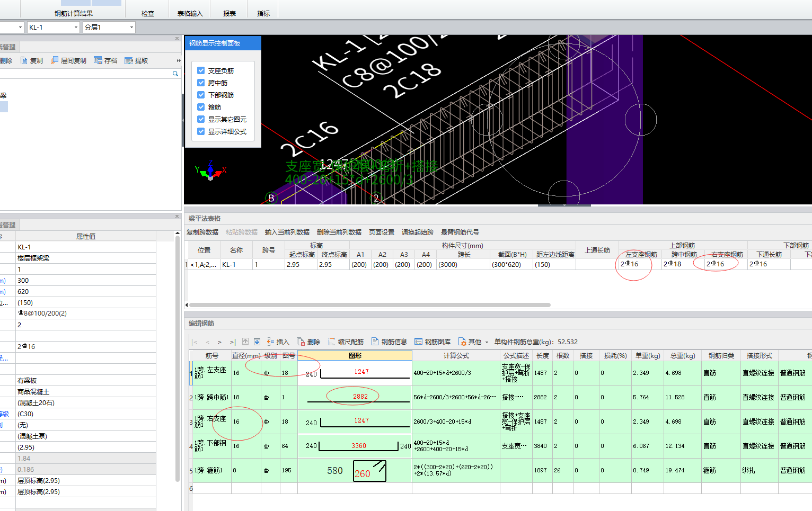Open the 报表 (reports) ribbon tab
Viewport: 812px width, 511px height.
click(x=230, y=13)
